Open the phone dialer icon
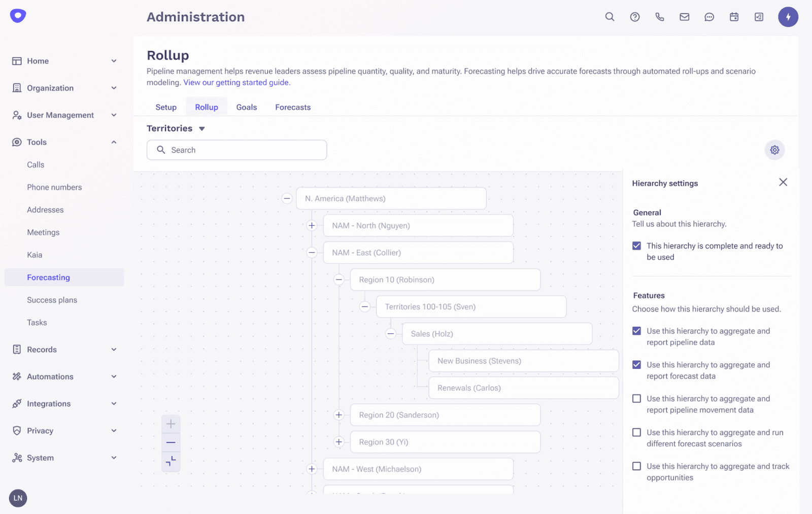Screen dimensions: 812x514 coord(659,17)
